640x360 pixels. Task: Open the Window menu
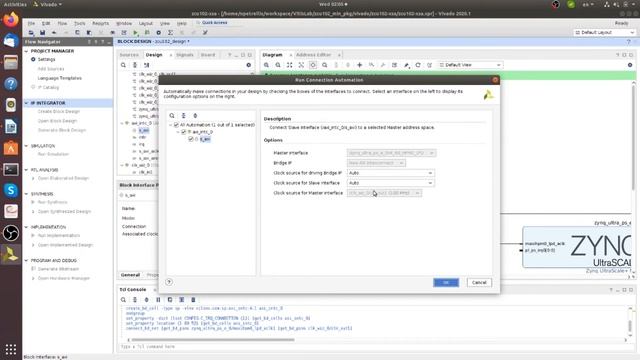click(124, 23)
